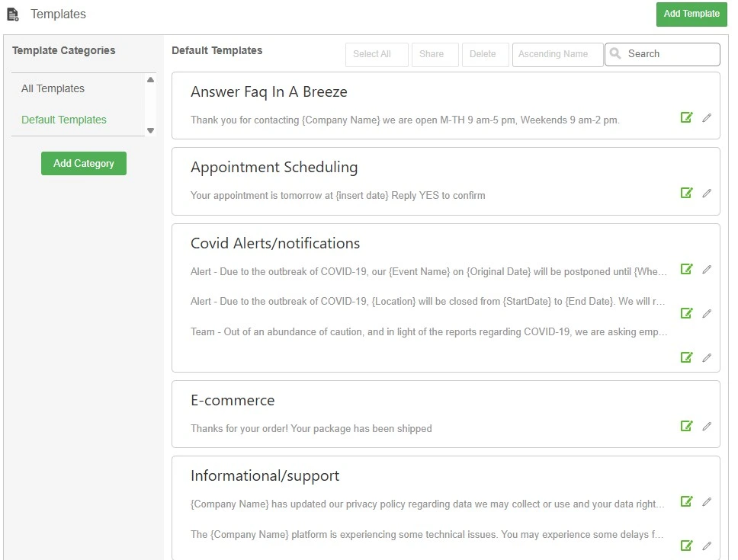Click the magnifier icon in Search box
This screenshot has width=738, height=560.
(616, 54)
